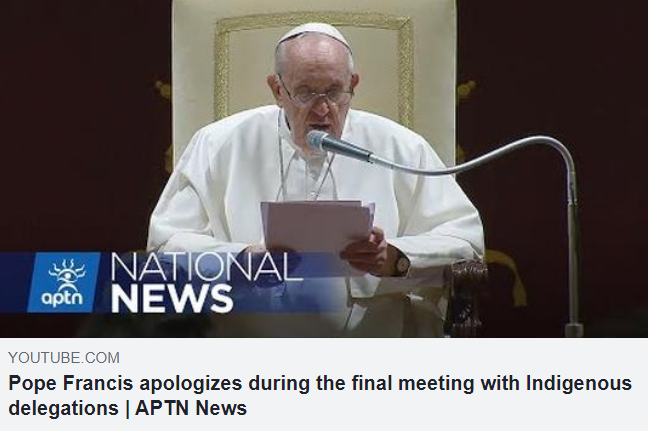This screenshot has width=648, height=431.
Task: Click the YOUTUBE.COM source label
Action: (x=64, y=357)
